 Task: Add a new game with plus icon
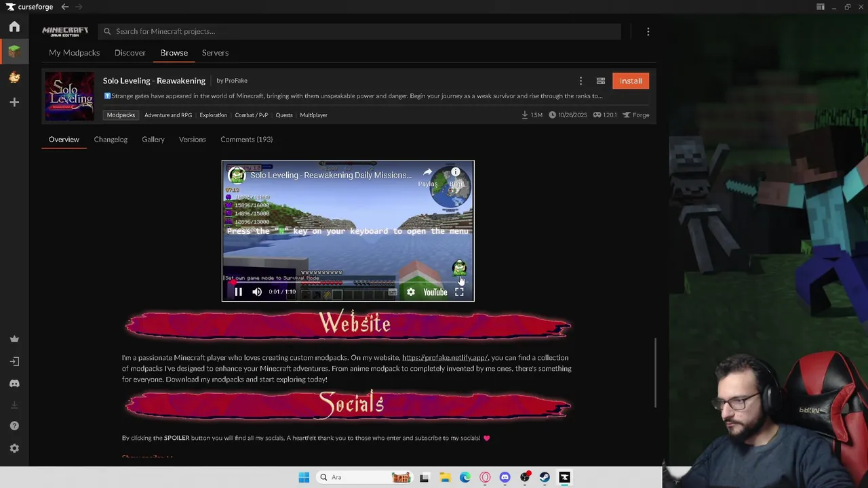pyautogui.click(x=14, y=102)
